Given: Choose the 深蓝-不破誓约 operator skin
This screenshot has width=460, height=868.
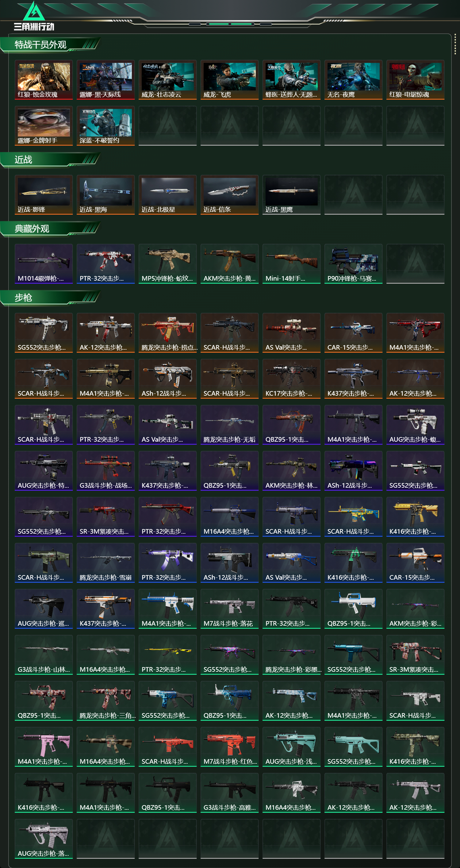Looking at the screenshot, I should coord(106,126).
